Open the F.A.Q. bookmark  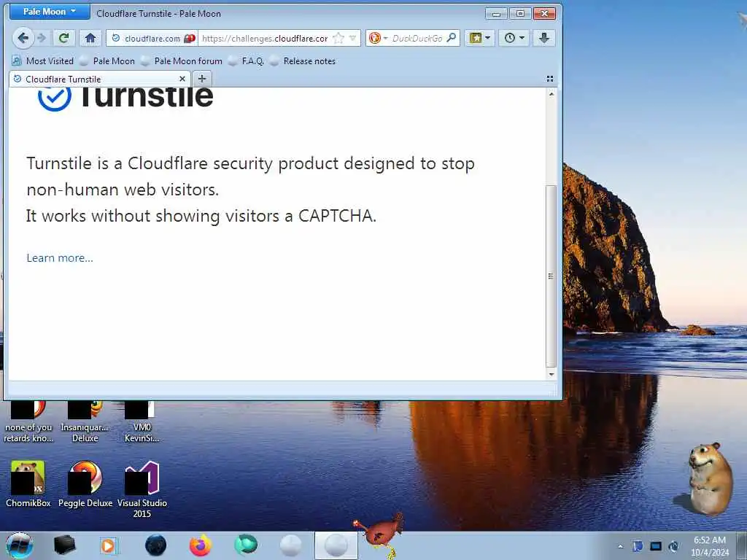point(247,61)
